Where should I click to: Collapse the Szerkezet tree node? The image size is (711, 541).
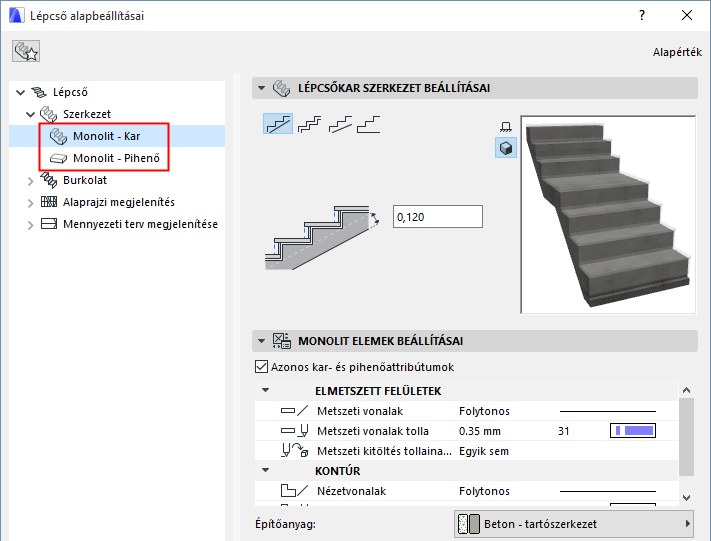(30, 114)
